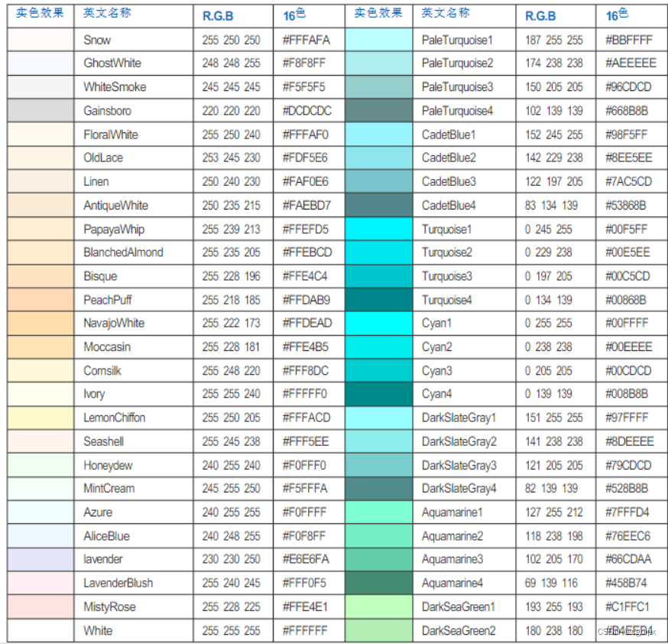Click the Aquamarine1 color swatch
The width and height of the screenshot is (668, 644).
379,512
